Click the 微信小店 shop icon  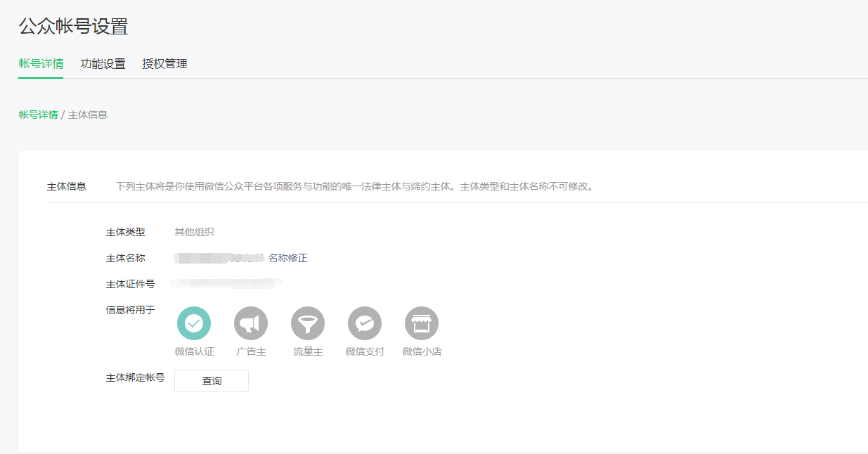click(x=422, y=323)
